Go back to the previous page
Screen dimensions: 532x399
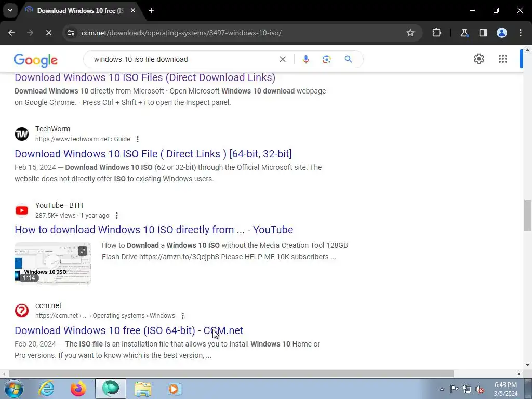[x=11, y=33]
